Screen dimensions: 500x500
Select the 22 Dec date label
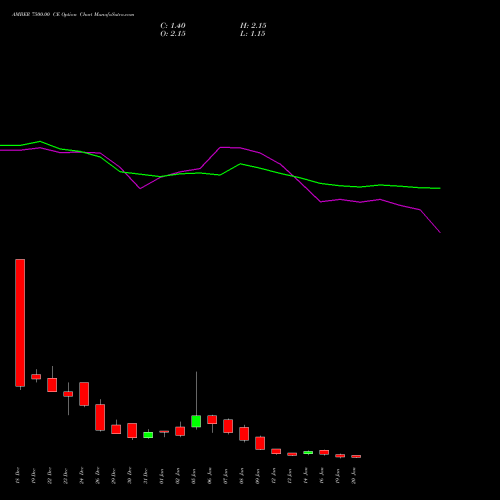(x=50, y=476)
